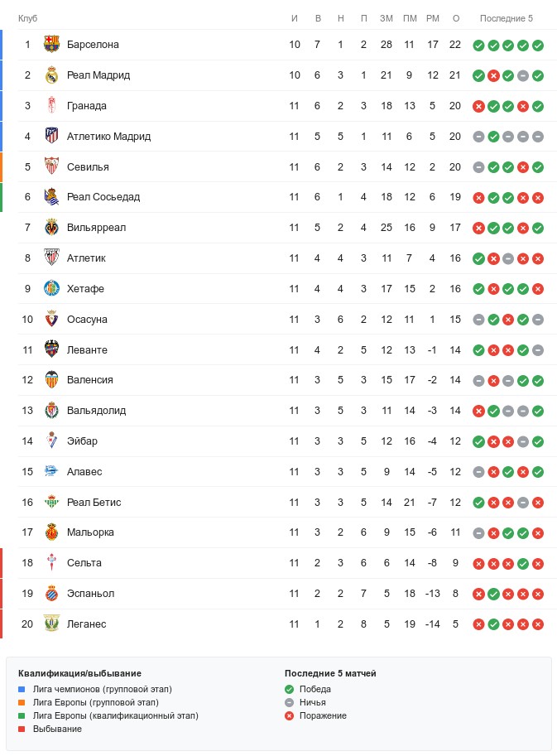
Task: Click the Клуб column header
Action: pos(28,19)
